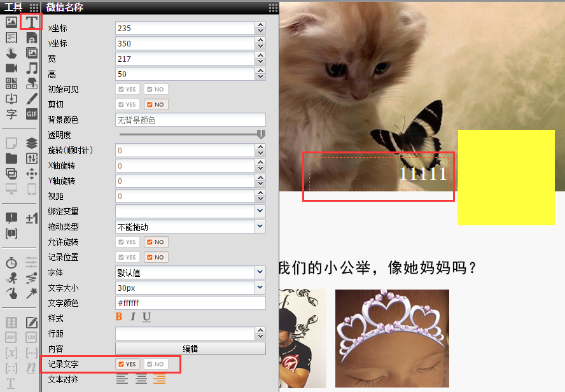This screenshot has height=392, width=565.
Task: Select the paintbrush drawing tool
Action: pos(32,99)
